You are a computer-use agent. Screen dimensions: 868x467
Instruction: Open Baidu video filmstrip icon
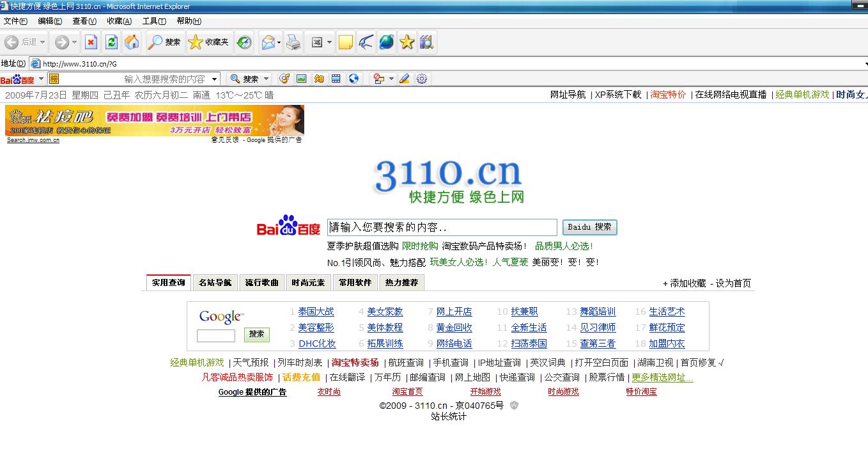click(336, 79)
